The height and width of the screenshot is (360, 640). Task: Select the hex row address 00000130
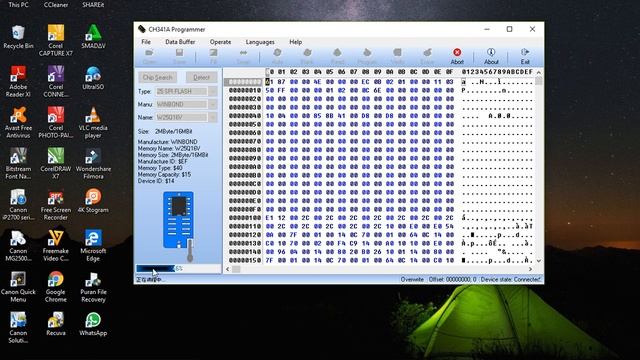point(244,243)
